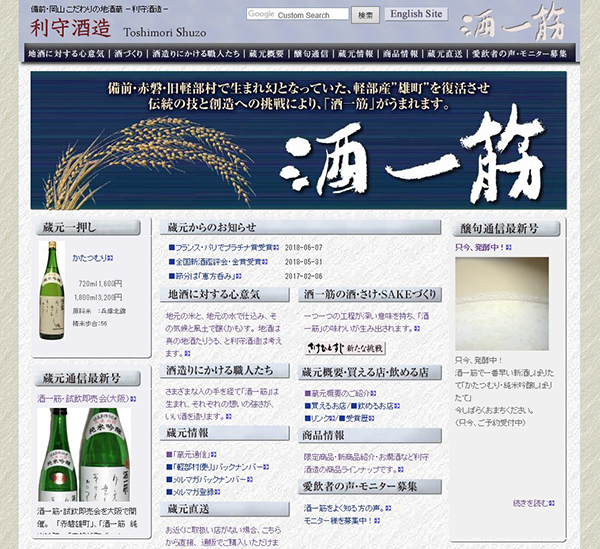The height and width of the screenshot is (549, 600).
Task: Click the 蔵元からのお知らせ heading
Action: 300,228
